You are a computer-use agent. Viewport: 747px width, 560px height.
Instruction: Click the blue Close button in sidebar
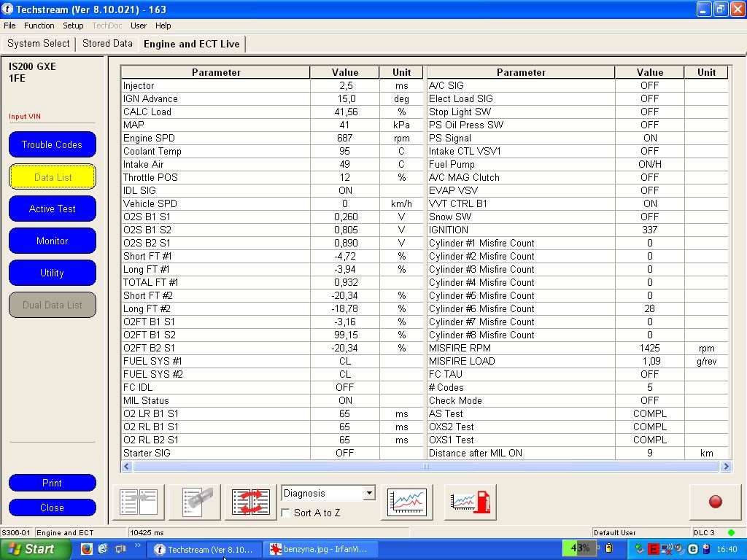click(x=52, y=507)
